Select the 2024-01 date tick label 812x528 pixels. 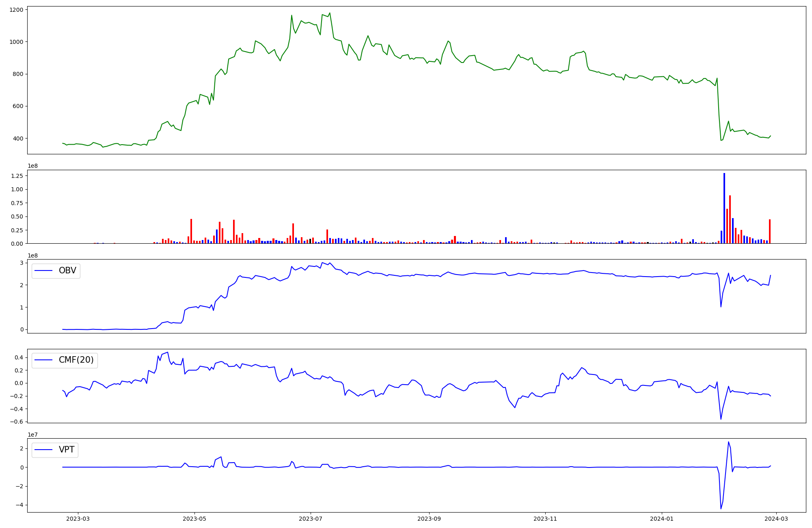[x=662, y=519]
